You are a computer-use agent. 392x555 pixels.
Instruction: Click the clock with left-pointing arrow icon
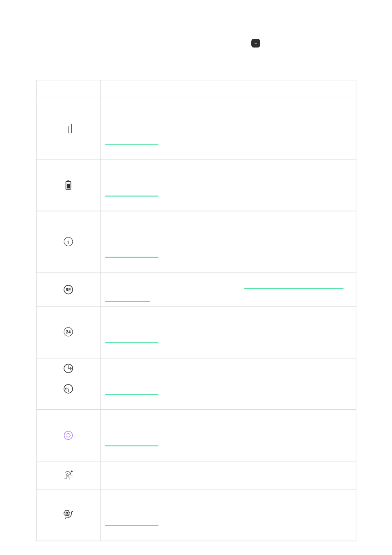[68, 389]
